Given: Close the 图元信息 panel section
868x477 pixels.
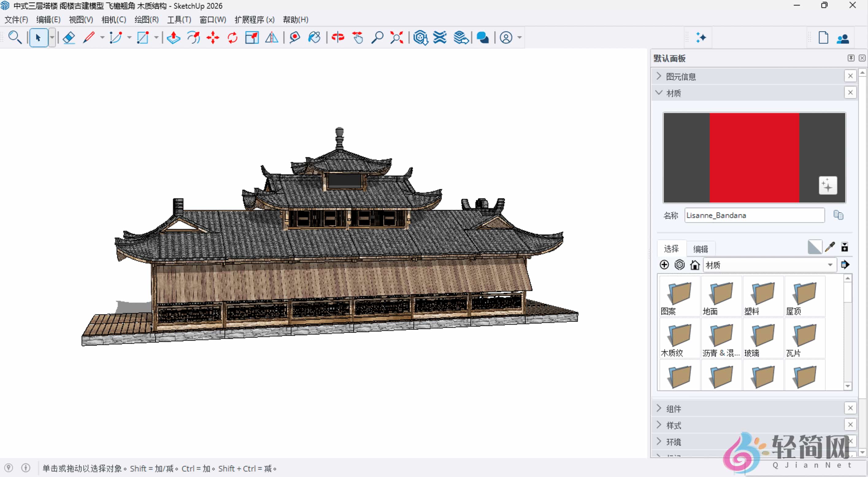Looking at the screenshot, I should pyautogui.click(x=850, y=76).
